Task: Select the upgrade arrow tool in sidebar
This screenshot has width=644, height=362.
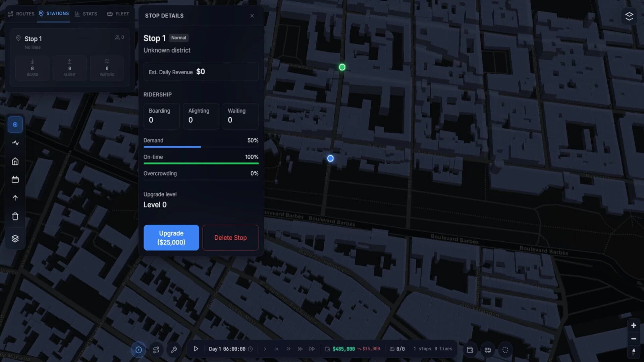Action: tap(15, 198)
